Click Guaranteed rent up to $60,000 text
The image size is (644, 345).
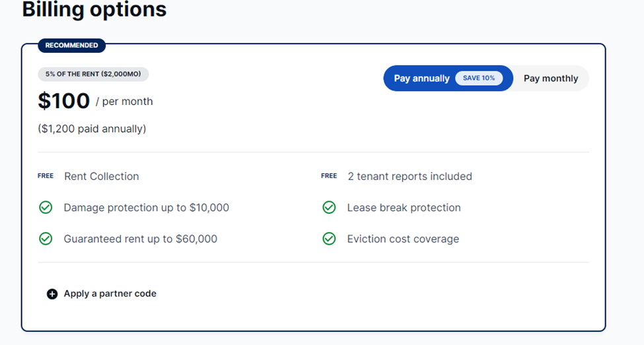click(141, 239)
